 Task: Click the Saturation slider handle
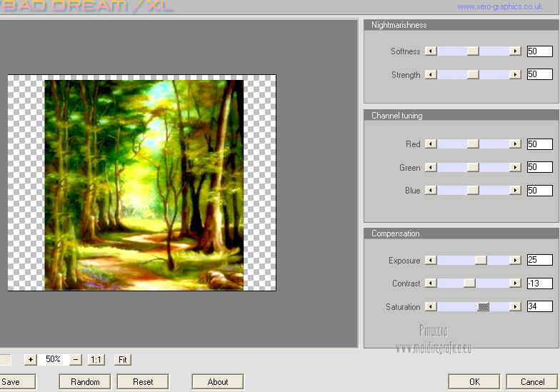pos(483,306)
